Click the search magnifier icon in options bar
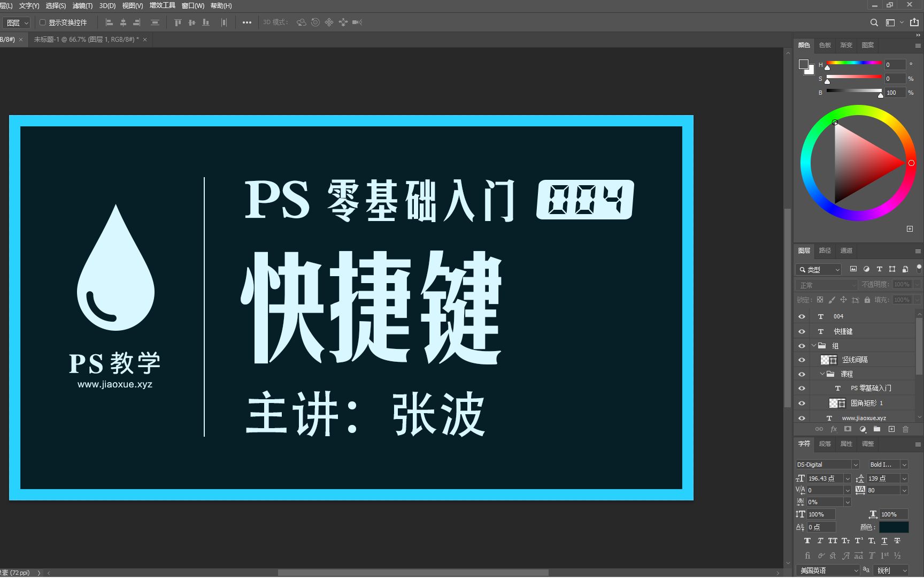The image size is (924, 578). tap(874, 22)
